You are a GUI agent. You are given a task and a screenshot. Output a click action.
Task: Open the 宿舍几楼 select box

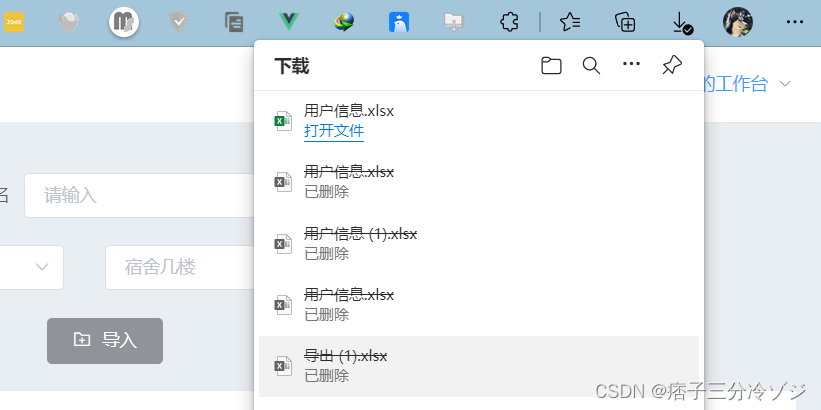click(x=180, y=268)
